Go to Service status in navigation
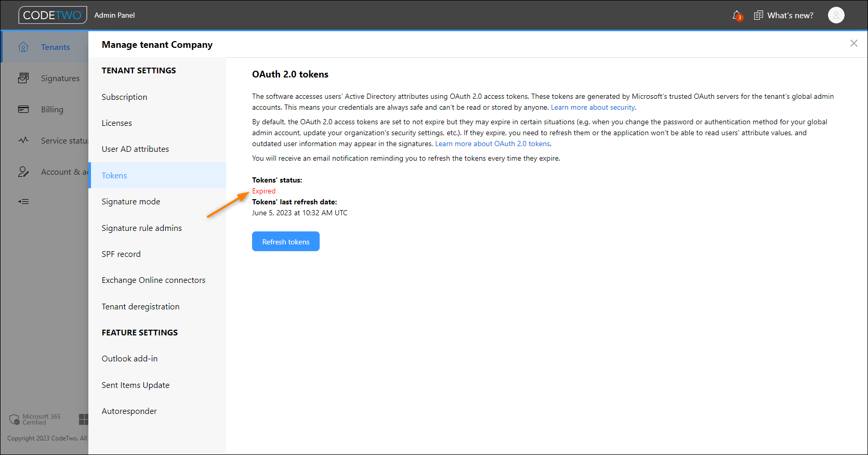This screenshot has height=455, width=868. tap(64, 141)
